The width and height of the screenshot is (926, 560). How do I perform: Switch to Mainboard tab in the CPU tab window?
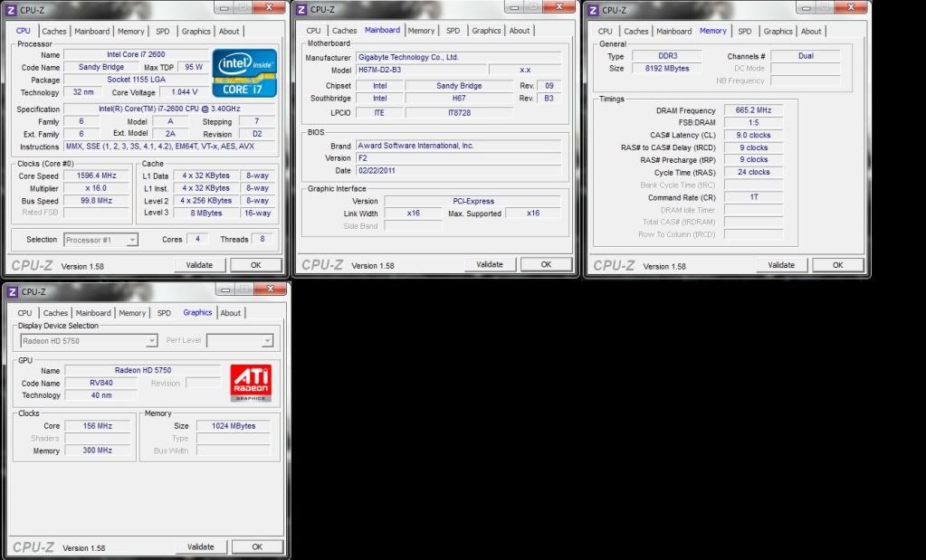click(x=92, y=32)
